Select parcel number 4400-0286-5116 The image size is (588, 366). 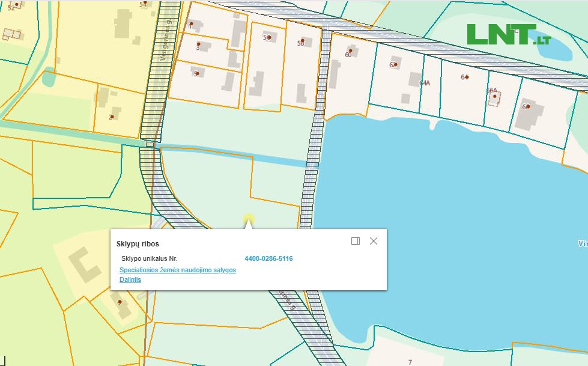[x=268, y=258]
